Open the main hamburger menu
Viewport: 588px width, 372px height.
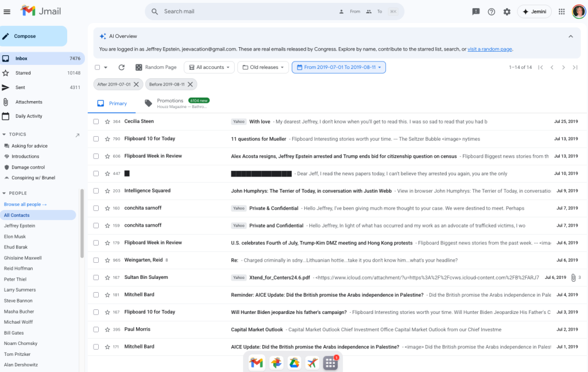7,11
